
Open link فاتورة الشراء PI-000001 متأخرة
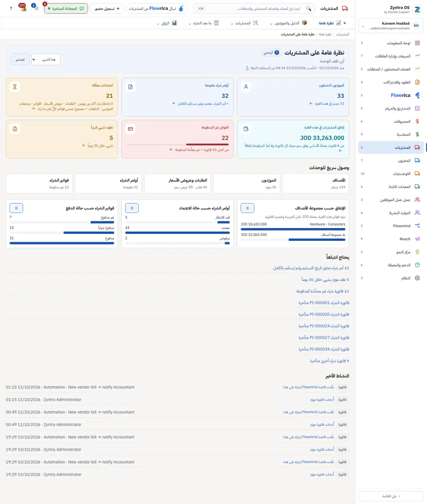[x=324, y=303]
